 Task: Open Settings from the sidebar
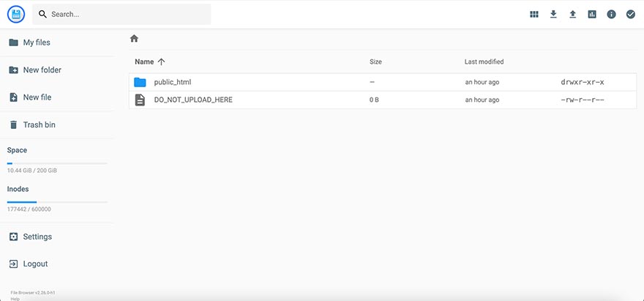tap(37, 237)
